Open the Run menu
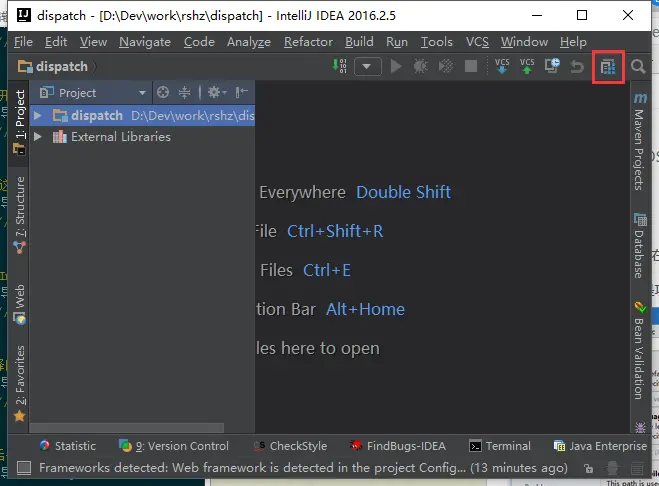 397,42
